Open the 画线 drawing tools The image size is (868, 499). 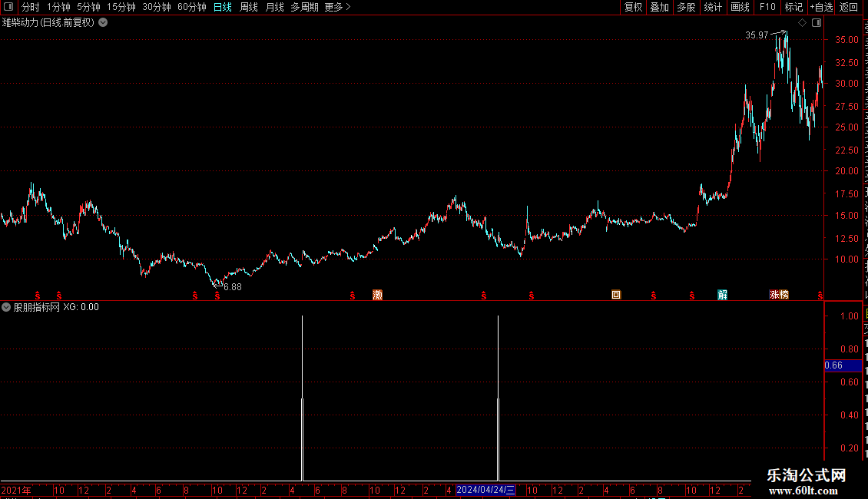740,7
